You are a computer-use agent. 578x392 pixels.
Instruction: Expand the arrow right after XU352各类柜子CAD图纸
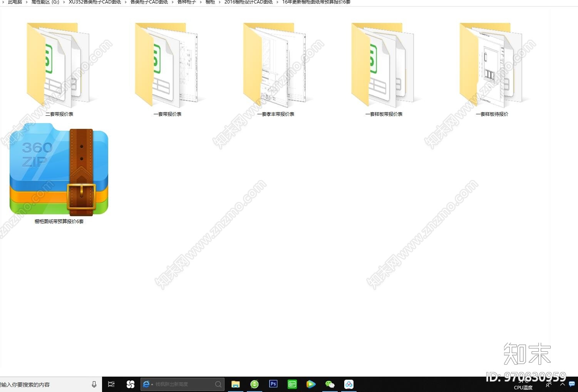coord(126,2)
